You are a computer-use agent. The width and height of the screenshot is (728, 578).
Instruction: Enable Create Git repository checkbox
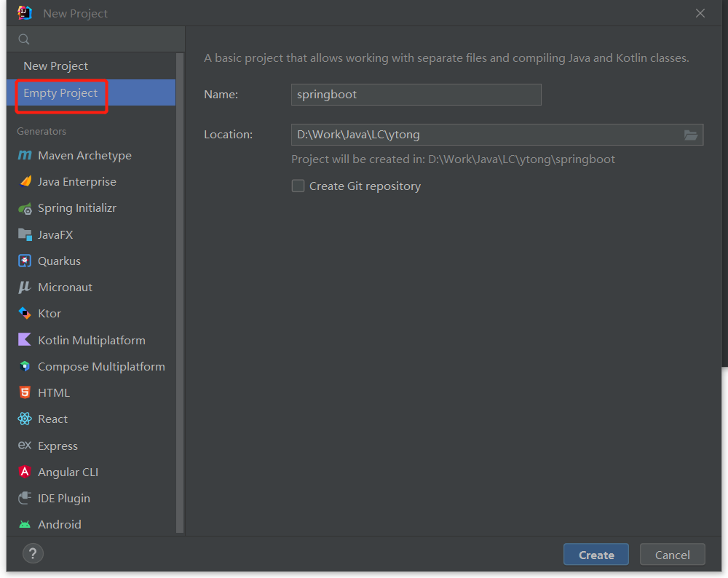pos(298,186)
